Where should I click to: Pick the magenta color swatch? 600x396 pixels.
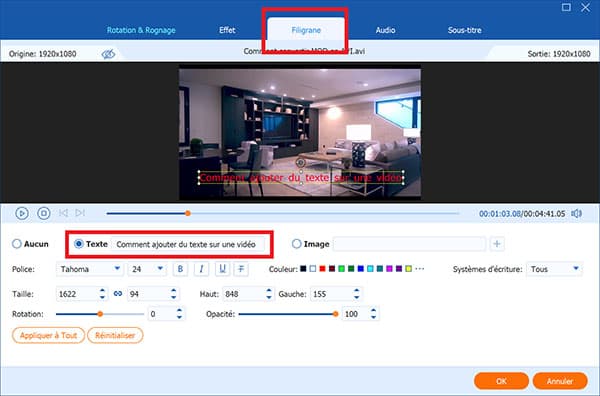click(389, 269)
